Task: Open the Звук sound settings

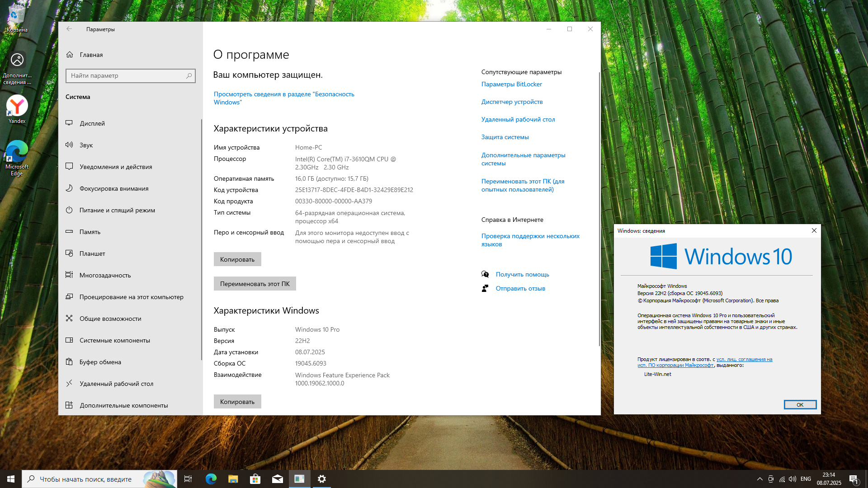Action: point(86,145)
